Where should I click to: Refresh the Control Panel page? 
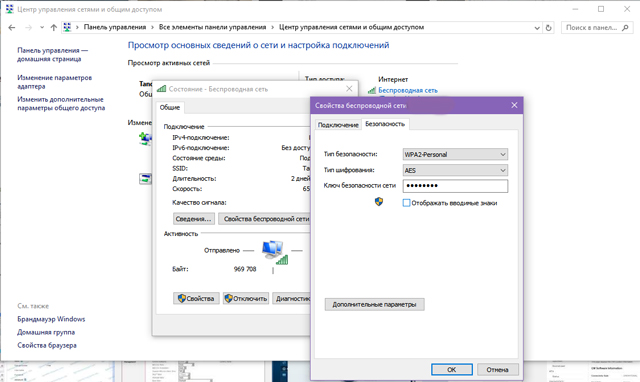coord(549,28)
